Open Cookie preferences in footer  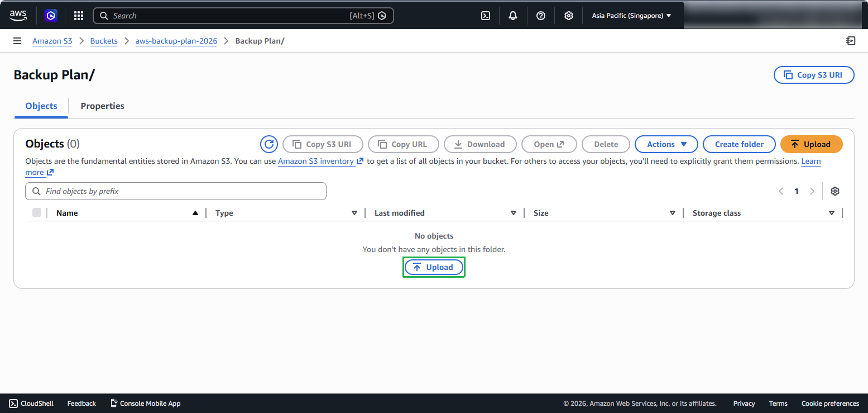[830, 403]
